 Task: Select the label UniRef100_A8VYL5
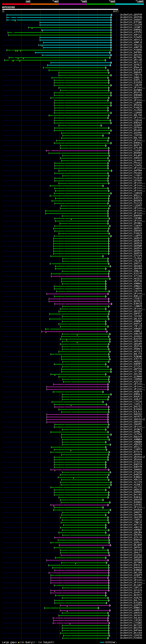click(131, 40)
